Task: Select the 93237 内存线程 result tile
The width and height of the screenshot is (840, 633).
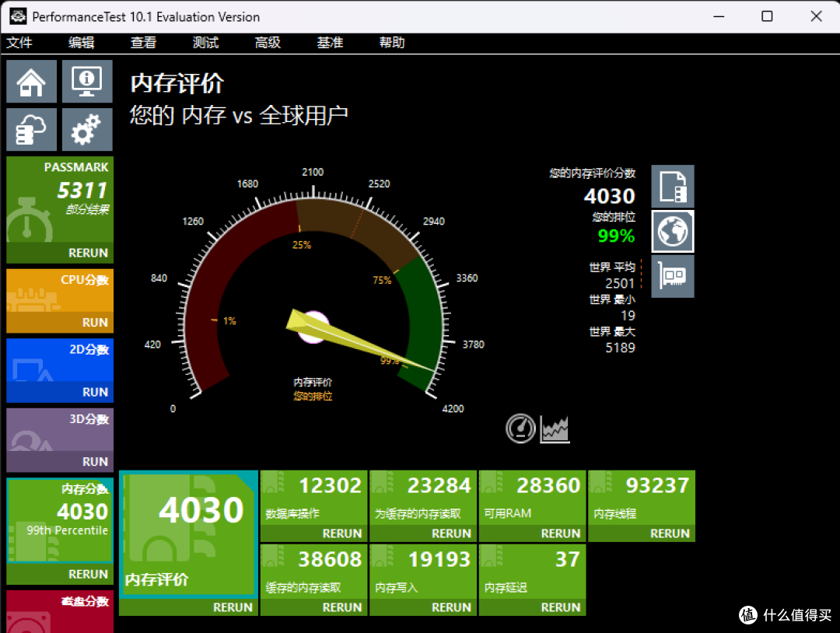Action: [x=642, y=498]
